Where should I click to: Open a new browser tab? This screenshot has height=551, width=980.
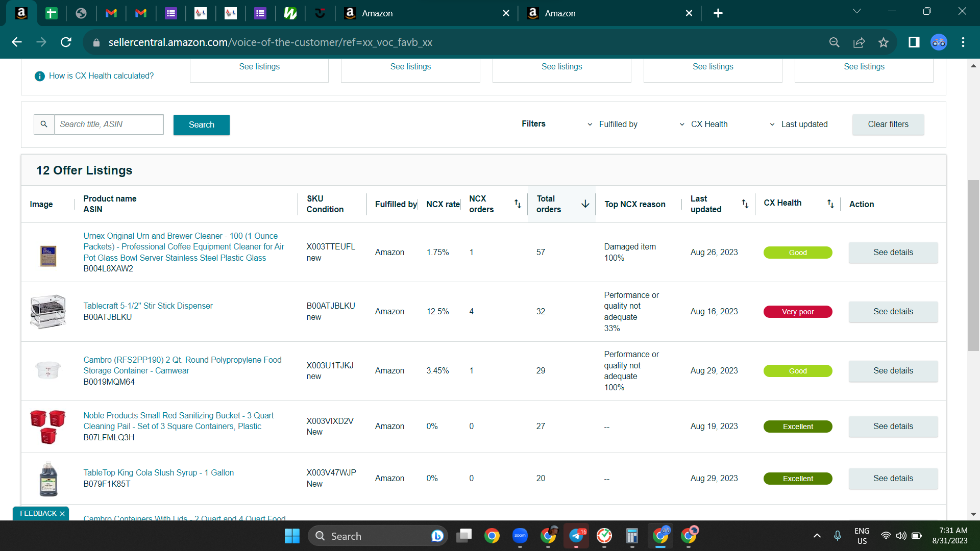(x=718, y=13)
